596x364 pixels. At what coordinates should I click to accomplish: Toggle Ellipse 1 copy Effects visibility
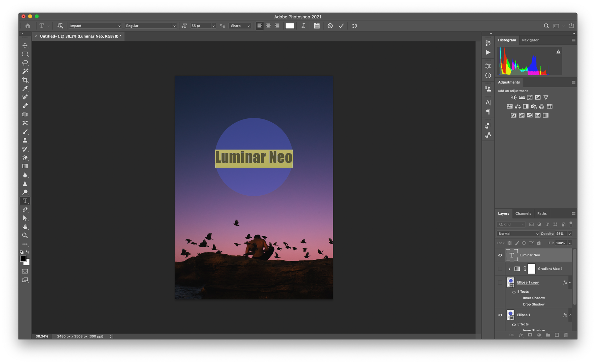coord(514,292)
